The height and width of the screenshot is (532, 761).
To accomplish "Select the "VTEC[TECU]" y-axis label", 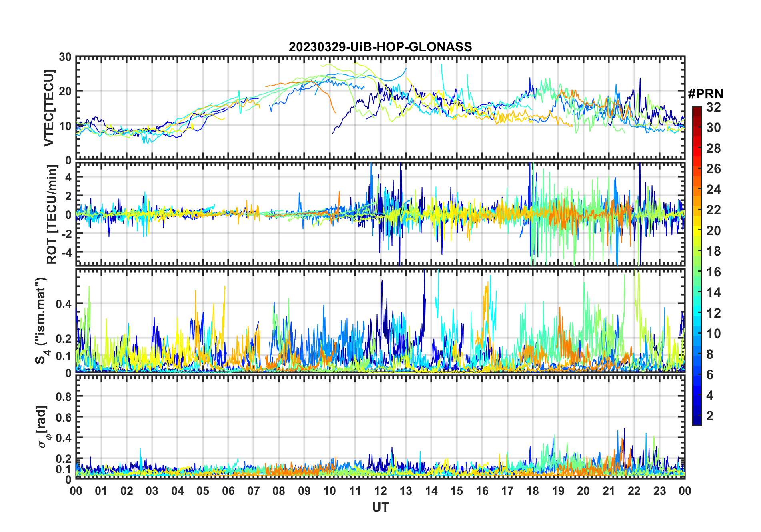I will click(49, 108).
